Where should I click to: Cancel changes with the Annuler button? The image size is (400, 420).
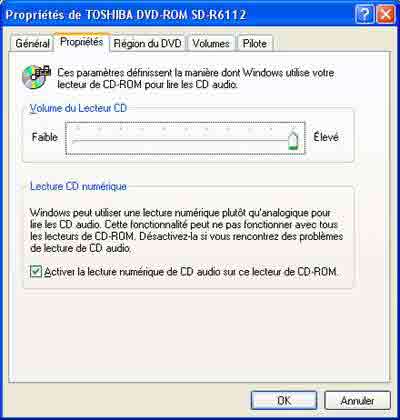(x=357, y=400)
